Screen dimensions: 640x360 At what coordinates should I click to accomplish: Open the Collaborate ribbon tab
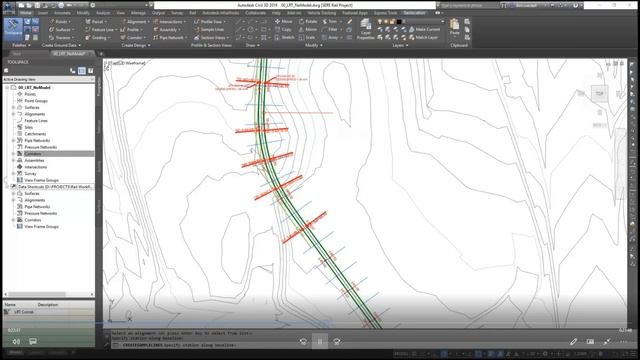256,13
